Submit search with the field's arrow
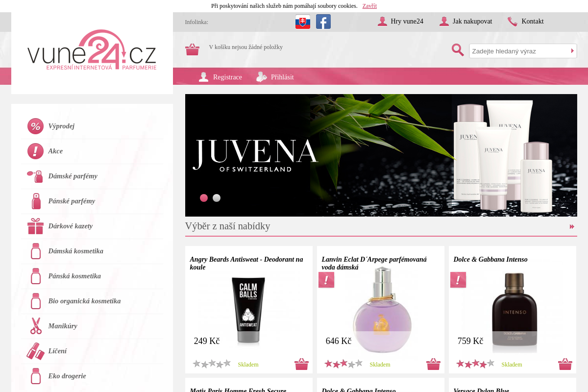Screen dimensions: 588x392 572,51
